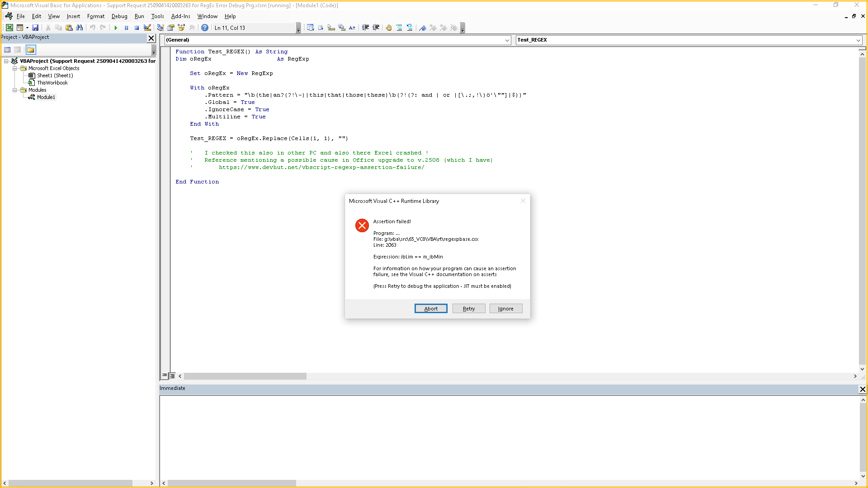The image size is (868, 488).
Task: Toggle Folders view in Project pane
Action: (x=31, y=50)
